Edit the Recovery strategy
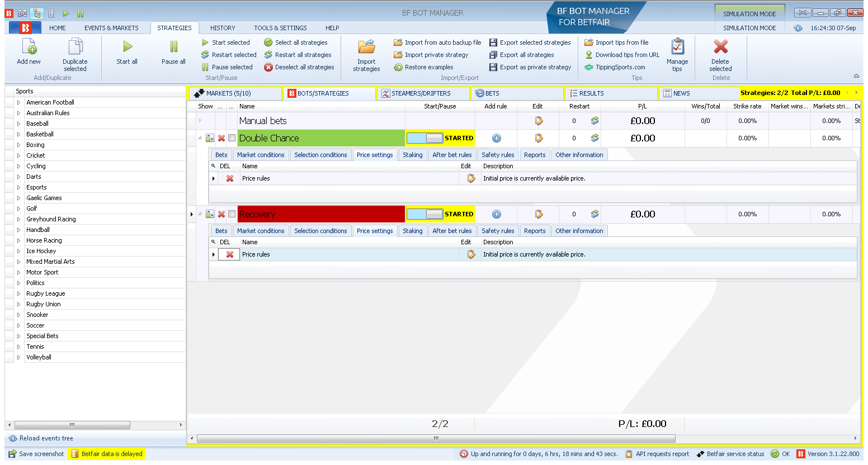Viewport: 868px width, 465px height. (x=539, y=214)
